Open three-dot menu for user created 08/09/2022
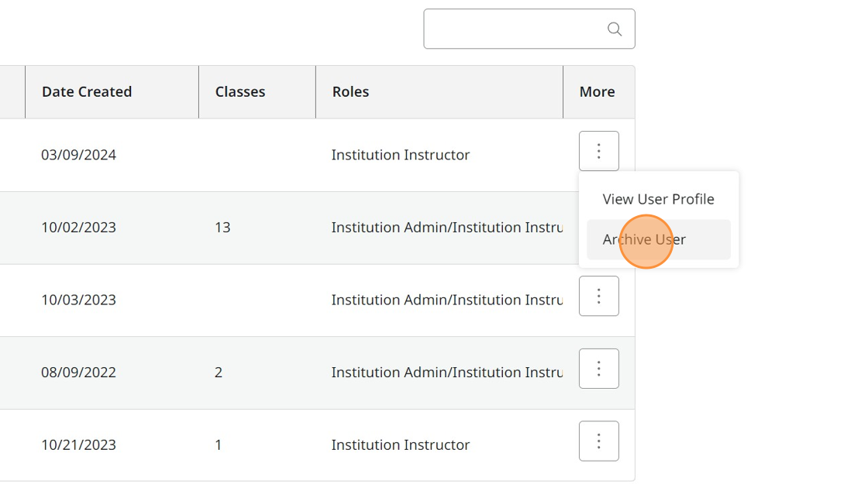This screenshot has width=868, height=484. pos(598,369)
